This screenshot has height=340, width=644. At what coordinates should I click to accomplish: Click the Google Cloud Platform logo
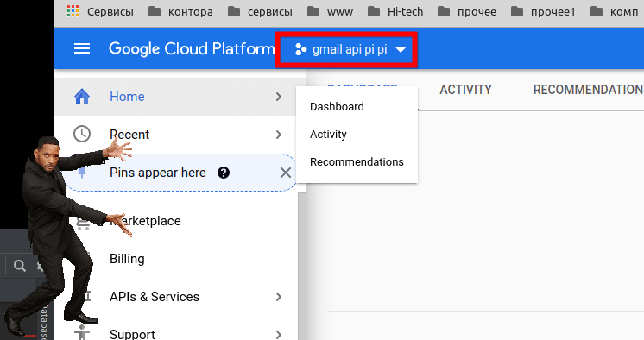pyautogui.click(x=192, y=49)
